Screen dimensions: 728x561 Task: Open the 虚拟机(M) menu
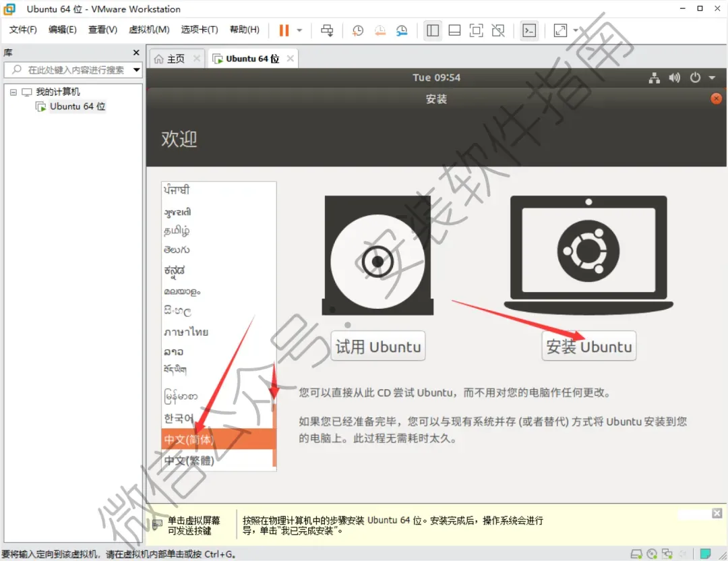(x=149, y=30)
